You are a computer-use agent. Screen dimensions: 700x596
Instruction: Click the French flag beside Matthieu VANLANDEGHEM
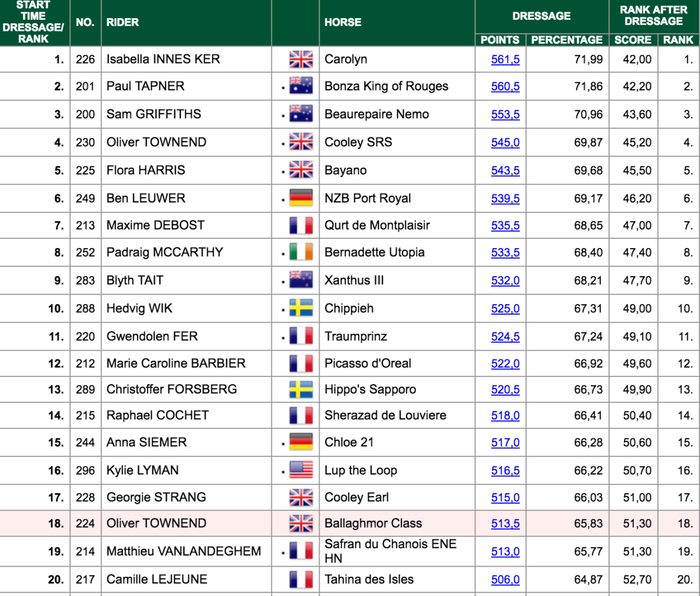(301, 551)
